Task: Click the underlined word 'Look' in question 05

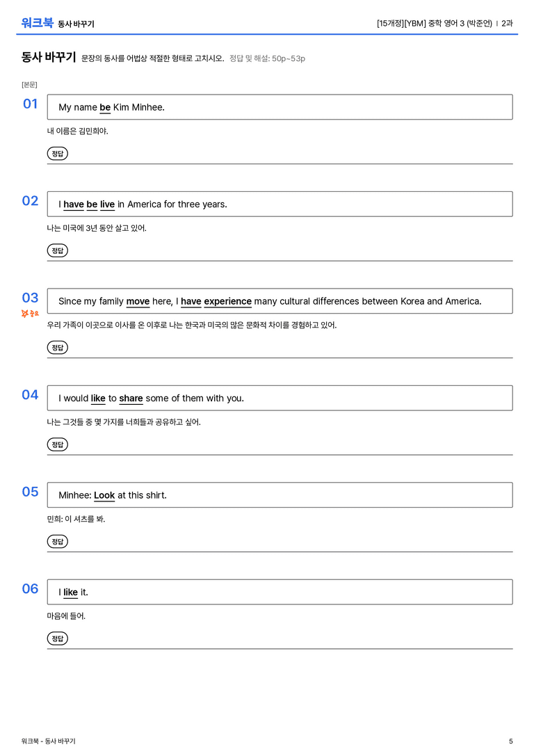Action: pos(104,495)
